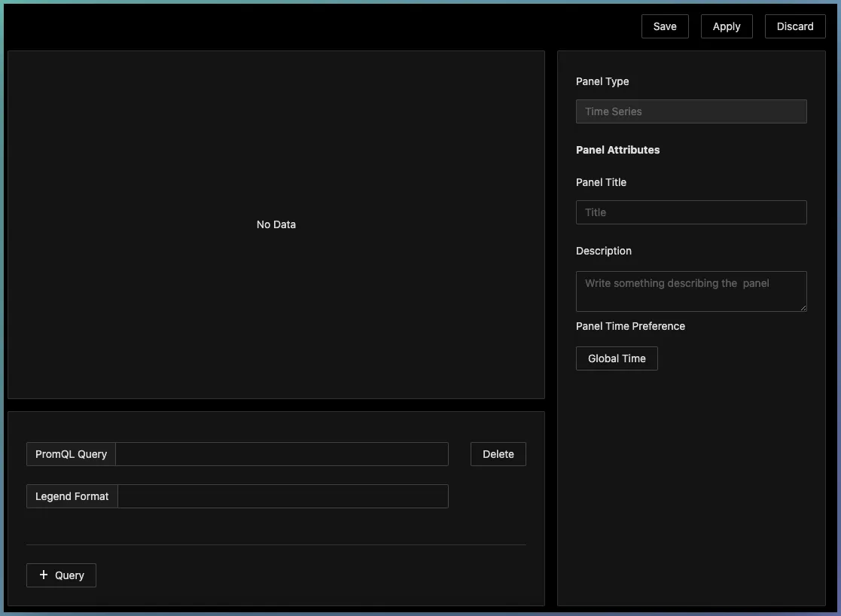This screenshot has width=841, height=616.
Task: Apply the panel changes
Action: (726, 26)
